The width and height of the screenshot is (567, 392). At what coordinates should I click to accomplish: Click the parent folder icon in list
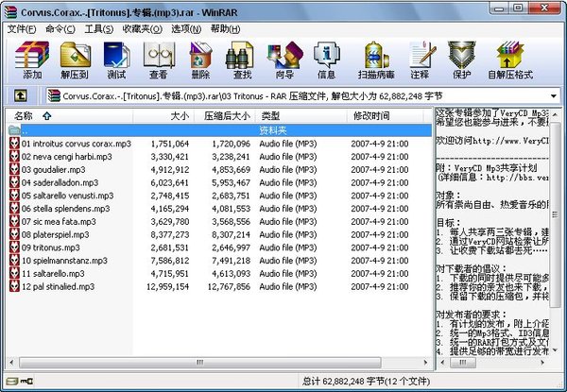pyautogui.click(x=14, y=129)
